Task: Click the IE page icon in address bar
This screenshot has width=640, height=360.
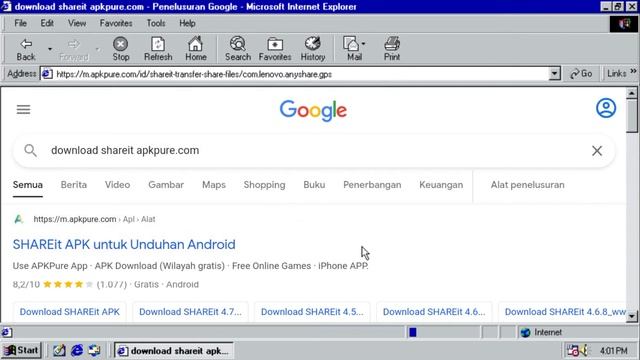Action: [x=47, y=74]
